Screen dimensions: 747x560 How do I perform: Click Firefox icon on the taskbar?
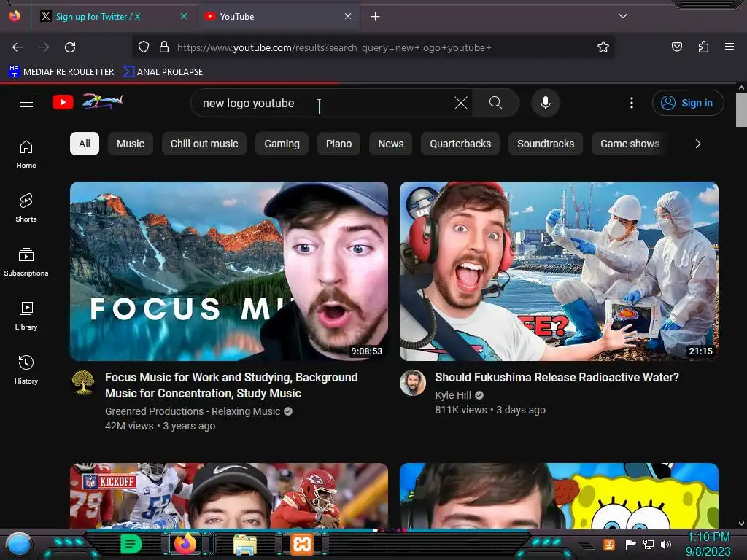click(x=185, y=543)
